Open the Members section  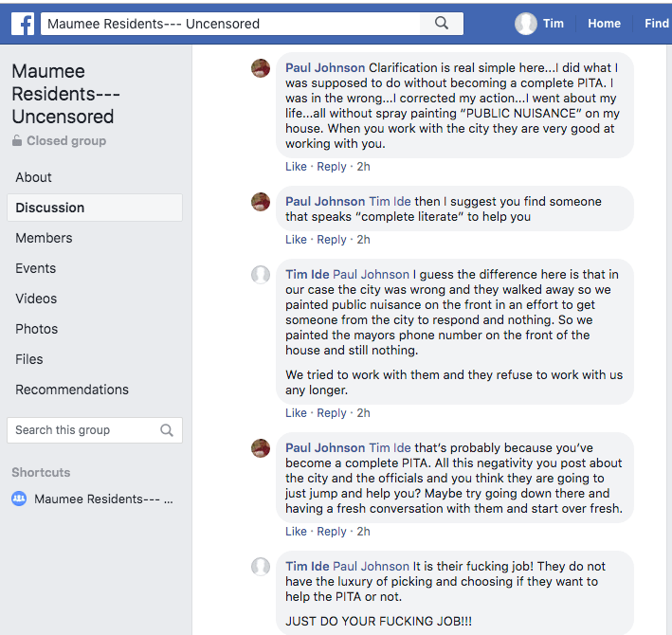tap(44, 238)
